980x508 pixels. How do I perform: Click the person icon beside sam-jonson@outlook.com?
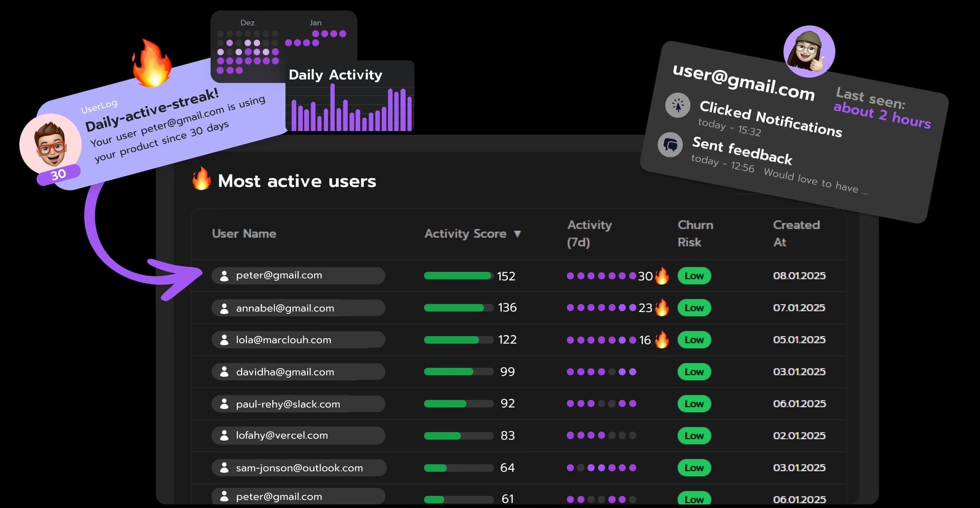click(x=224, y=467)
